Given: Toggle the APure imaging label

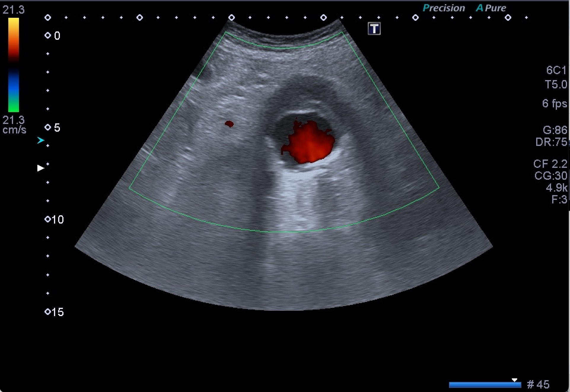Looking at the screenshot, I should point(491,8).
